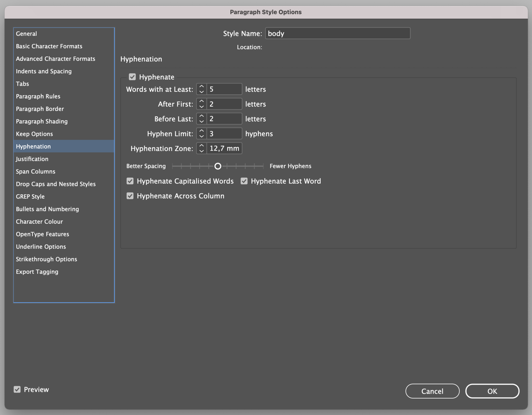Decrease the After First letters stepper
The image size is (532, 415).
(201, 107)
